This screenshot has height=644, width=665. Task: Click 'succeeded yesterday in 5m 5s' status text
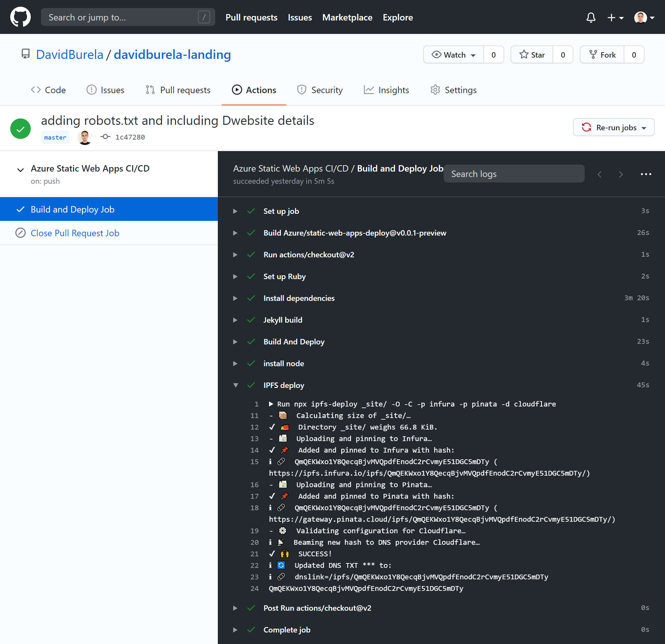[283, 181]
